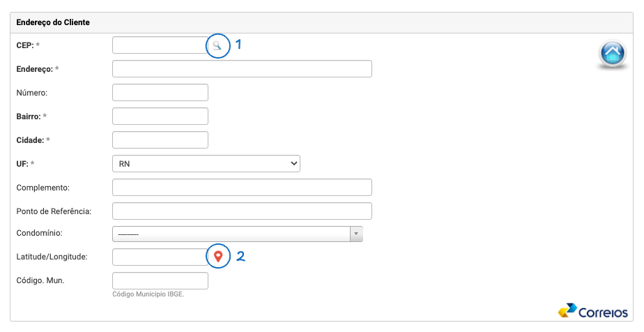Click the red map pin icon

[218, 257]
